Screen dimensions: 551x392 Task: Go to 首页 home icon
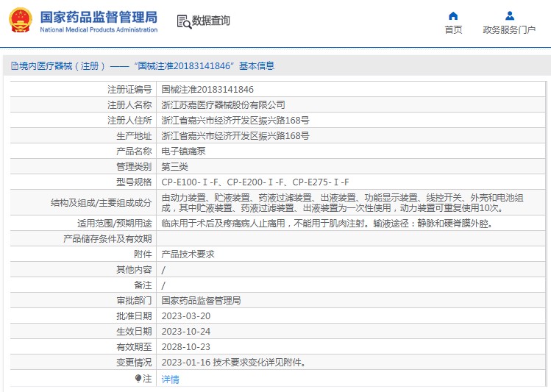coord(453,15)
